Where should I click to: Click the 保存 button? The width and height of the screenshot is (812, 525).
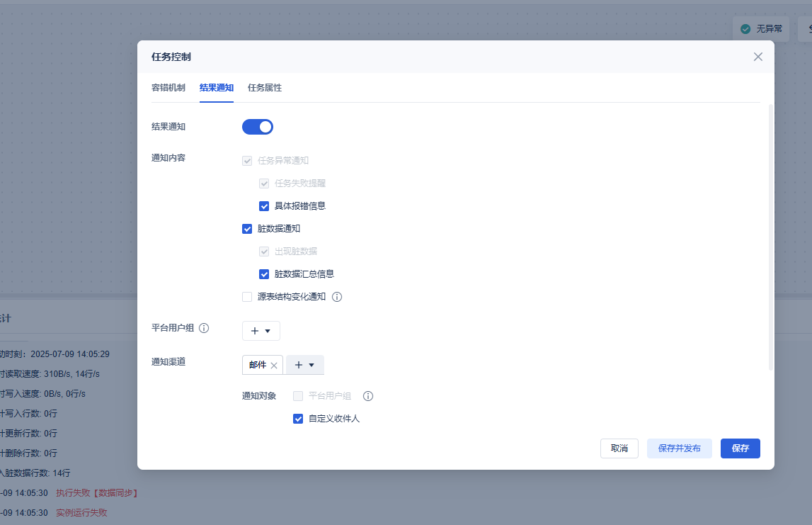pyautogui.click(x=740, y=448)
